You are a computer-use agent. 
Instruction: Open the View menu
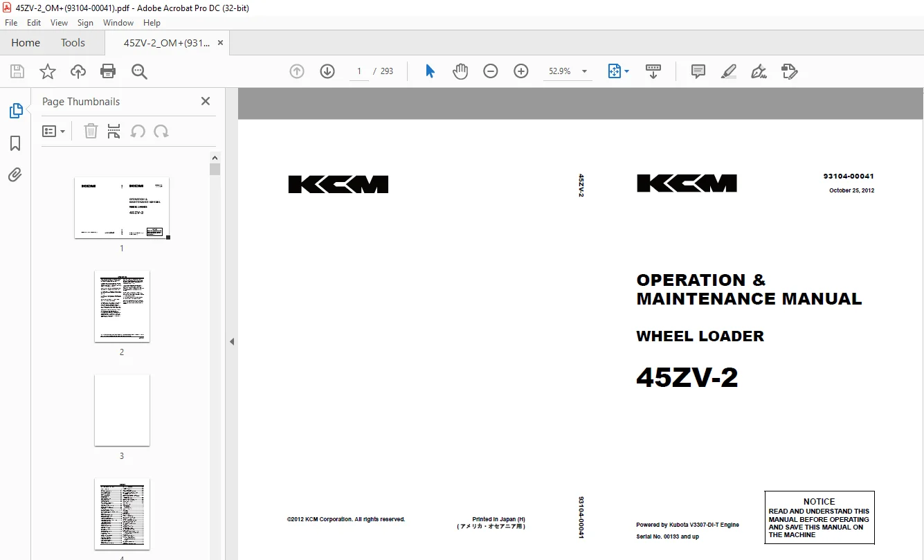coord(59,23)
